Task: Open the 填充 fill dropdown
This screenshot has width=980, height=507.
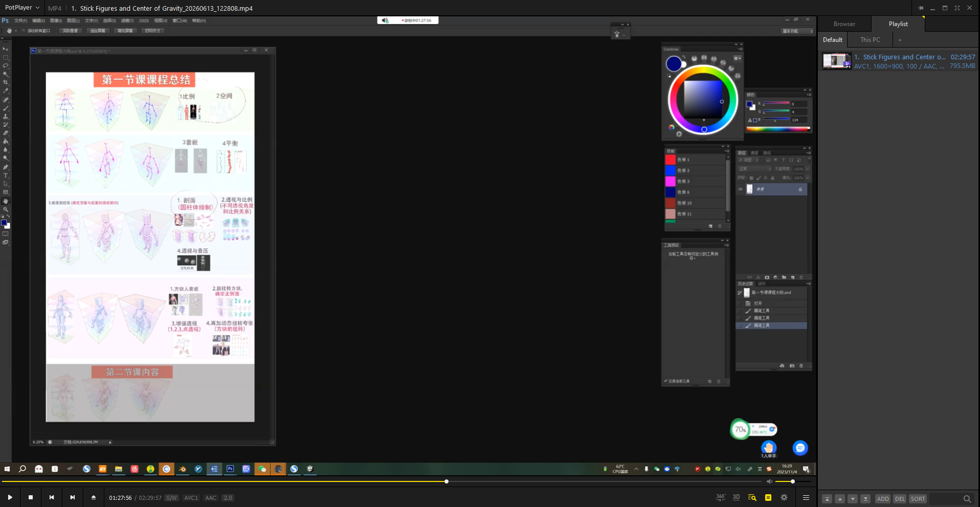Action: coord(808,178)
